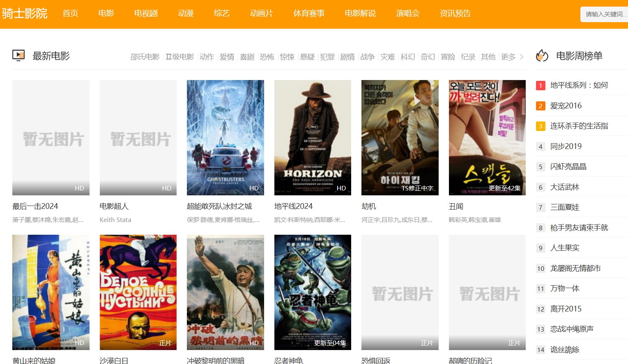
Task: Click the 地平线2024 title link
Action: tap(293, 206)
